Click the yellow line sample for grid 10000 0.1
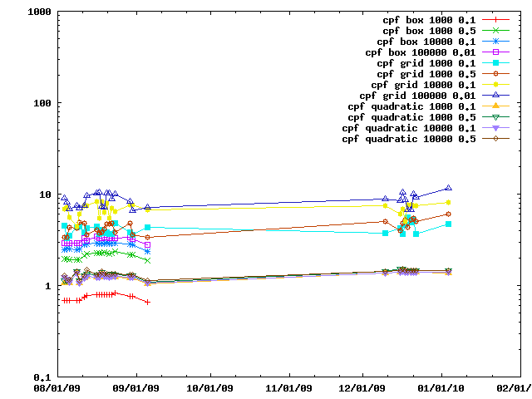 point(495,84)
